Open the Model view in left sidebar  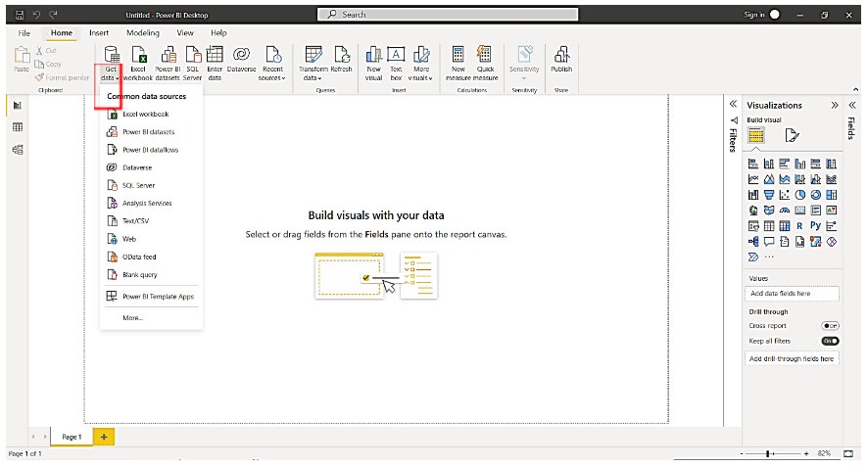18,150
